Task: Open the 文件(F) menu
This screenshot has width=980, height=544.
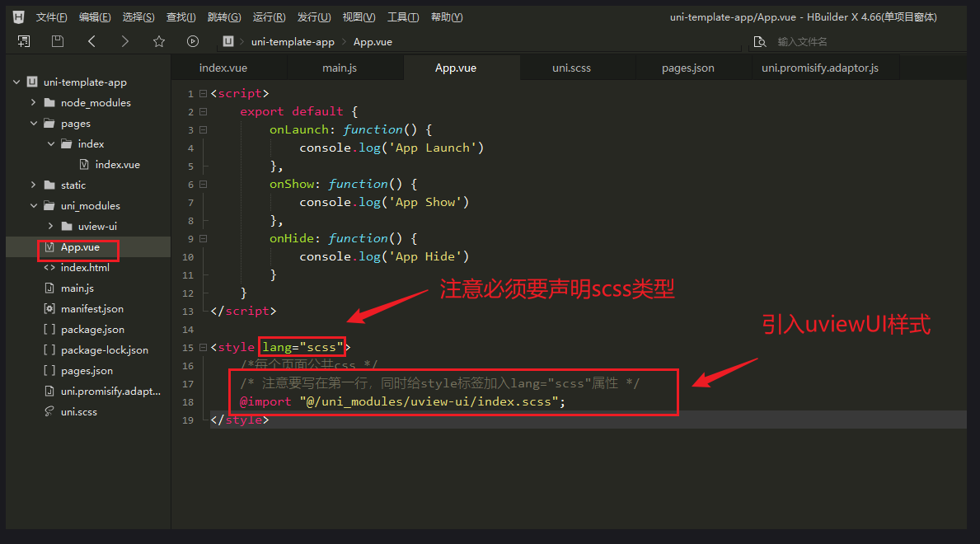Action: (51, 16)
